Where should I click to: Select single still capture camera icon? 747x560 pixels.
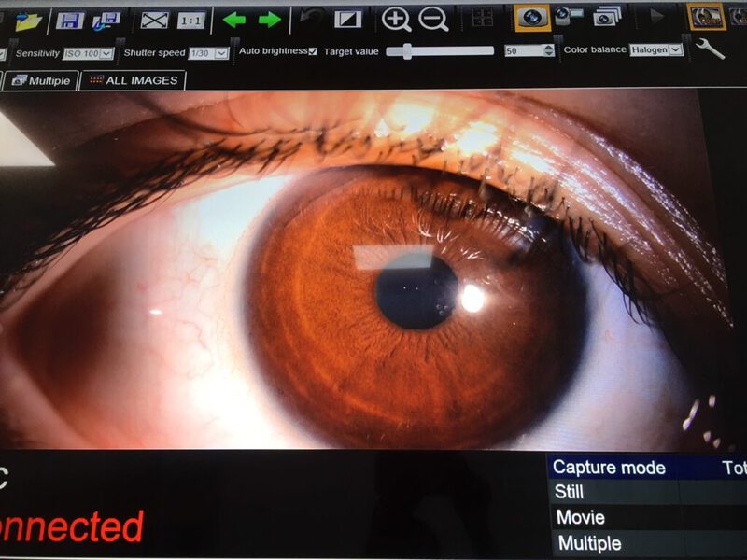(x=532, y=17)
